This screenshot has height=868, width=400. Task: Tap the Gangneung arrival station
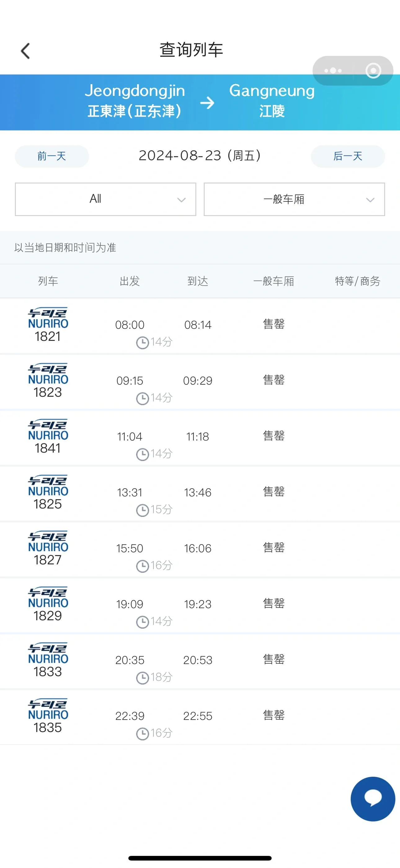272,101
